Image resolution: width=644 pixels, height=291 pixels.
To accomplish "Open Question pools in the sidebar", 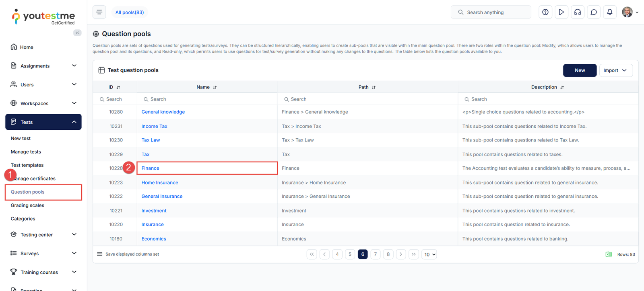I will [x=28, y=192].
